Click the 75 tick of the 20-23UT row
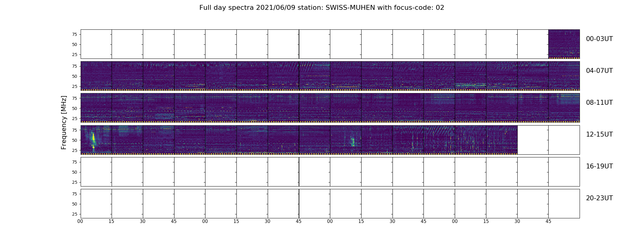The image size is (644, 245). (75, 194)
